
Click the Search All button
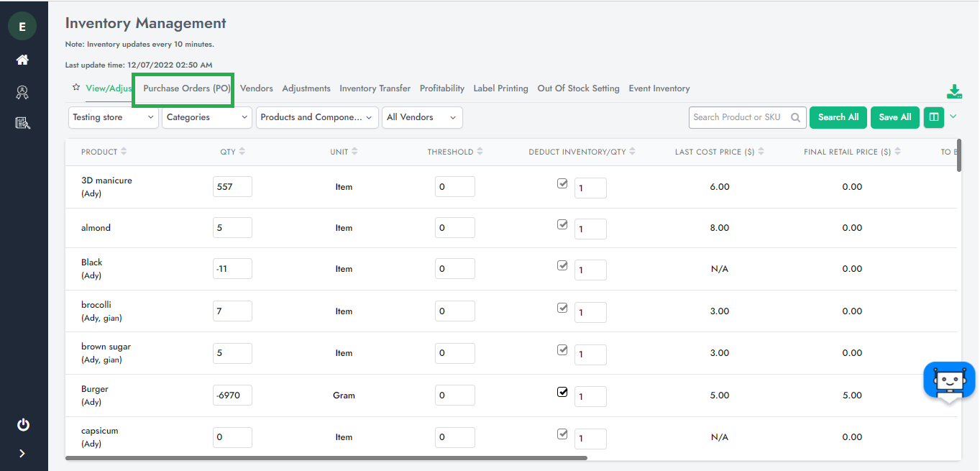click(x=838, y=117)
